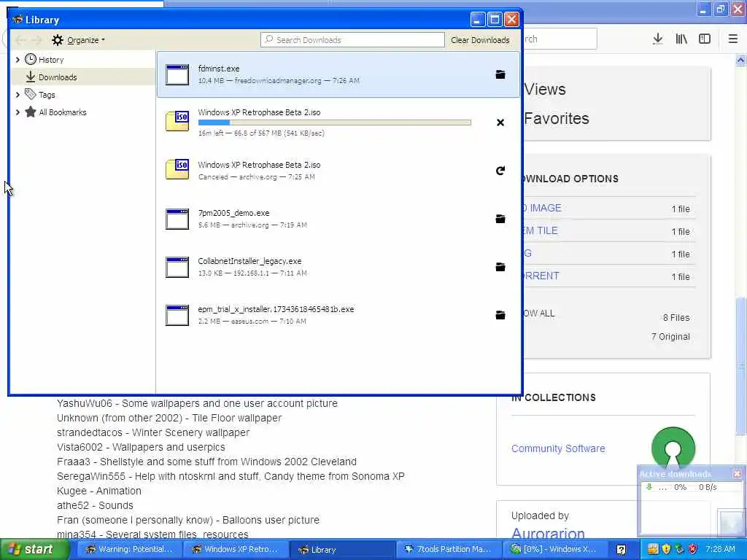
Task: Click the fdminst.exe file icon
Action: pos(177,75)
